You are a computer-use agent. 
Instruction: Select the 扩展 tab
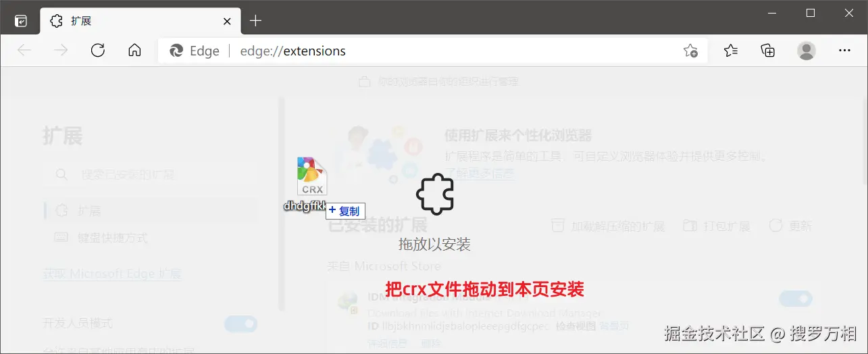pos(140,21)
